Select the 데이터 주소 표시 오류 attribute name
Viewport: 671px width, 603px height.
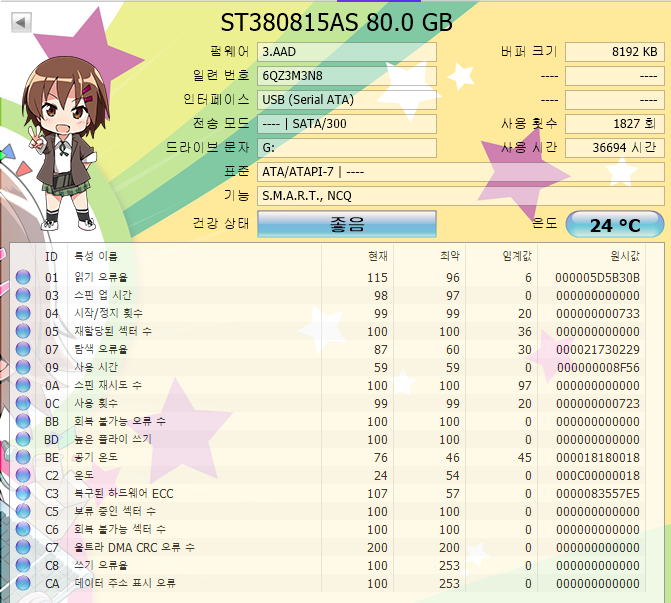(125, 583)
